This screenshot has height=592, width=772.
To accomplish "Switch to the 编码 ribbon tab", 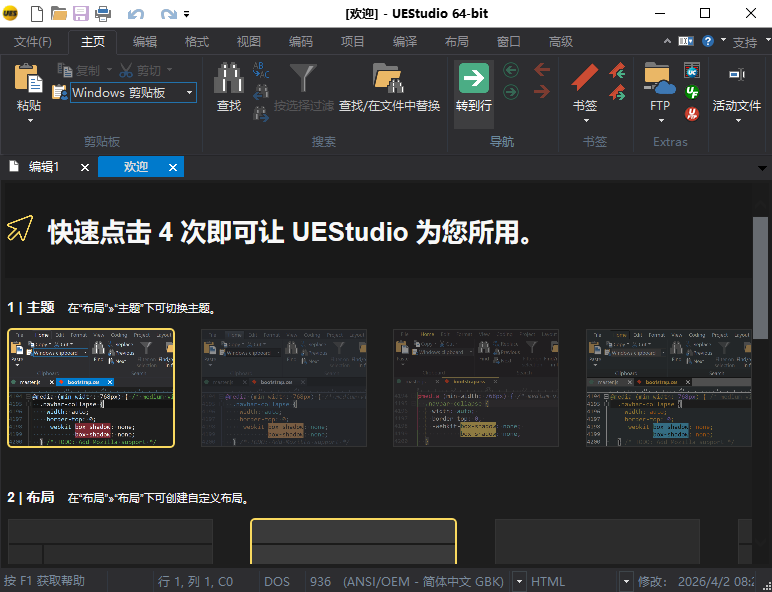I will tap(301, 42).
